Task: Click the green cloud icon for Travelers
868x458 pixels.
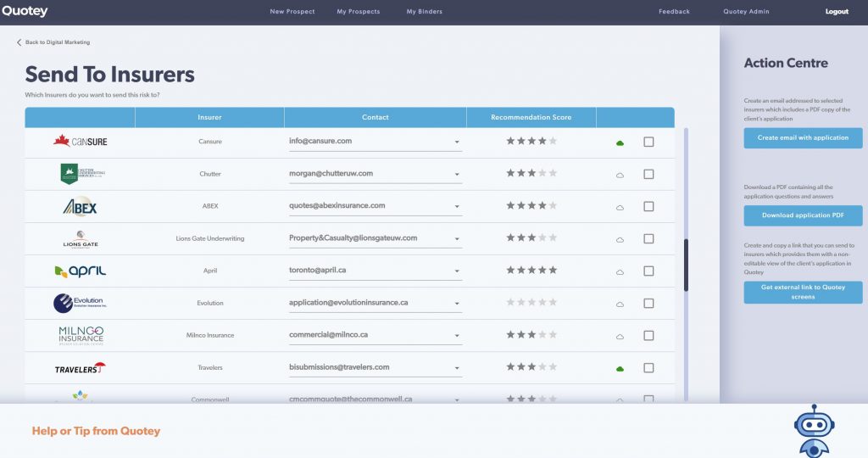Action: click(x=620, y=369)
